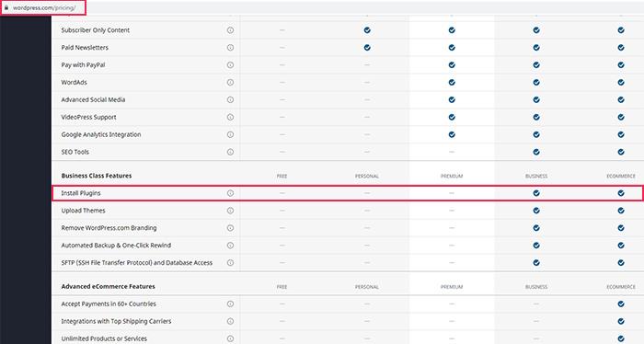Click the Paid Newsletters label

(85, 48)
